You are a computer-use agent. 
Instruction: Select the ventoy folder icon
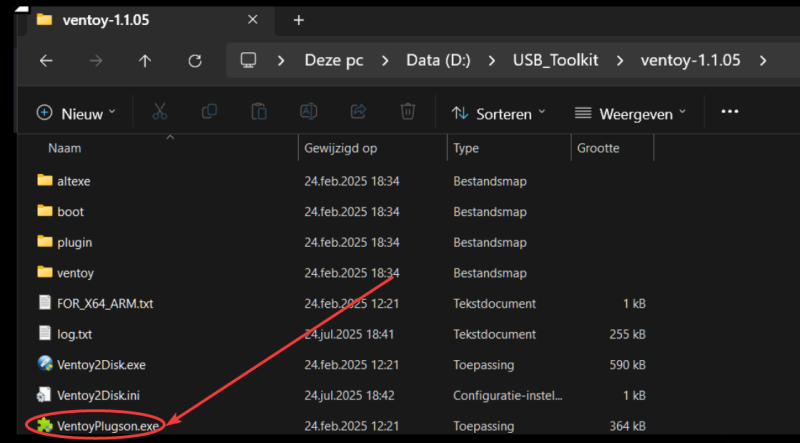pos(45,272)
